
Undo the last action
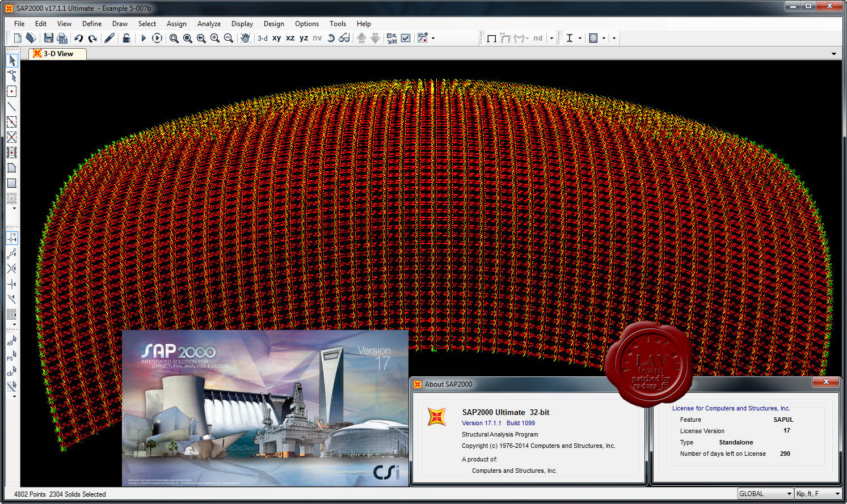(79, 38)
